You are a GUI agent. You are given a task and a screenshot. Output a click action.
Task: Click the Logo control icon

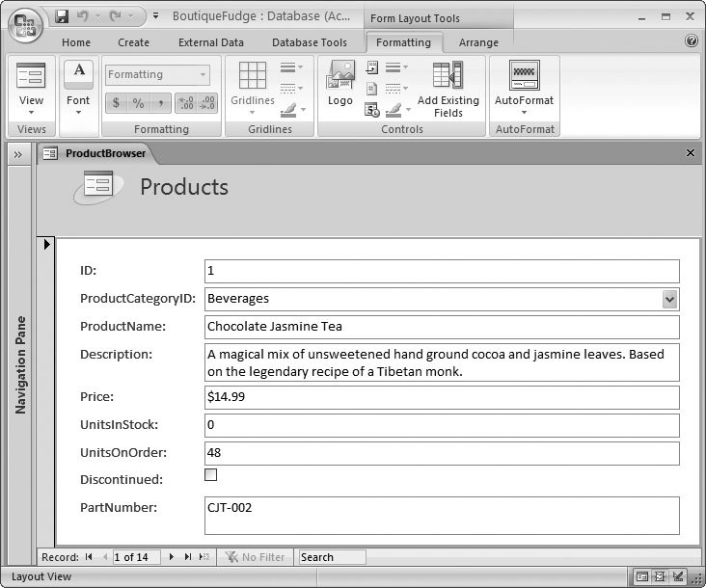click(x=340, y=82)
